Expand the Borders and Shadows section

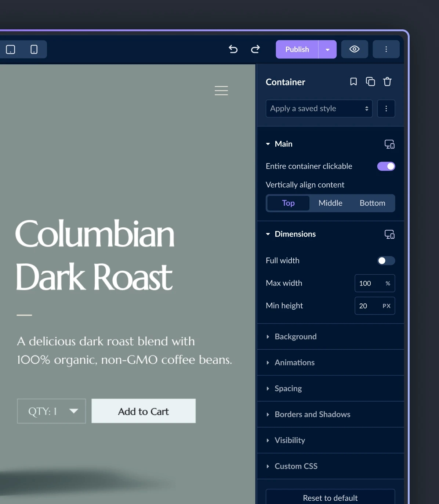point(312,414)
